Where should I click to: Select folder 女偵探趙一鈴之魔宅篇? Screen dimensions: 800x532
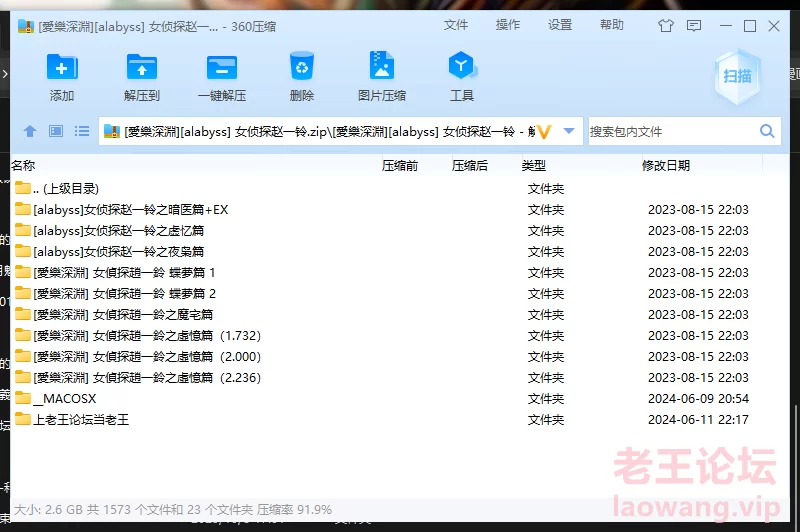click(x=399, y=314)
